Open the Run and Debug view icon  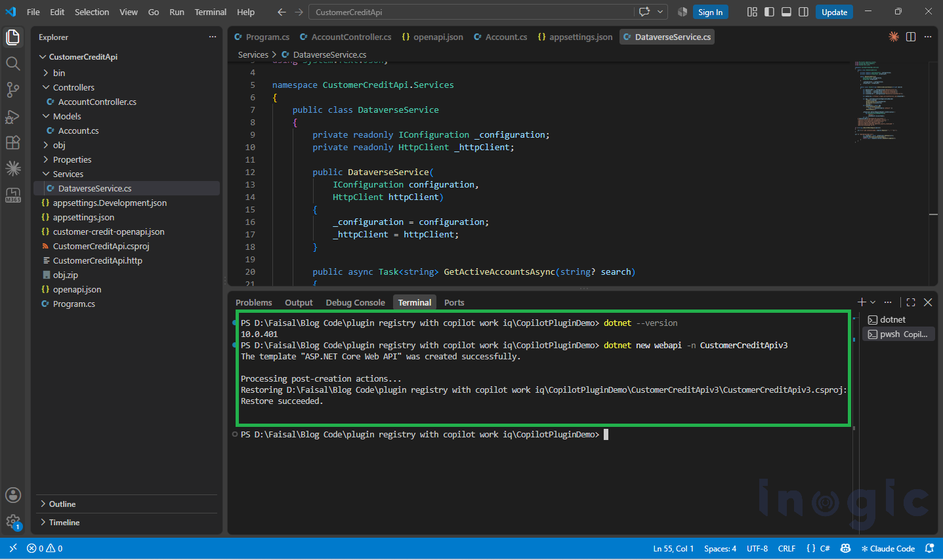(12, 116)
